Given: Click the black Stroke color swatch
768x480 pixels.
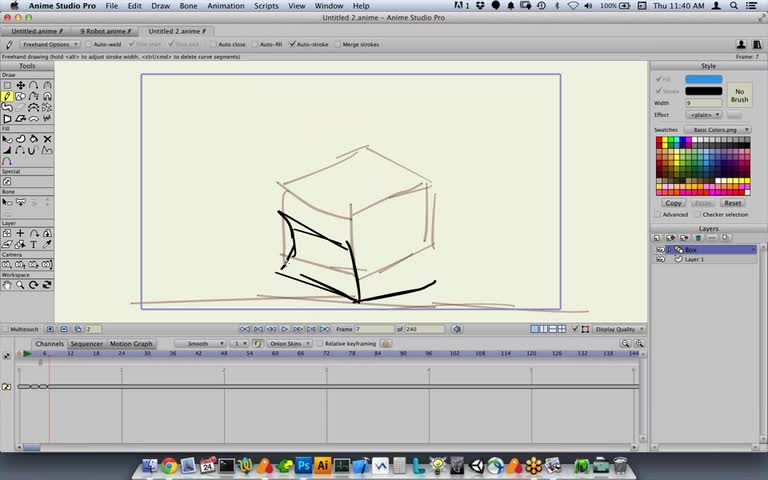Looking at the screenshot, I should point(704,91).
